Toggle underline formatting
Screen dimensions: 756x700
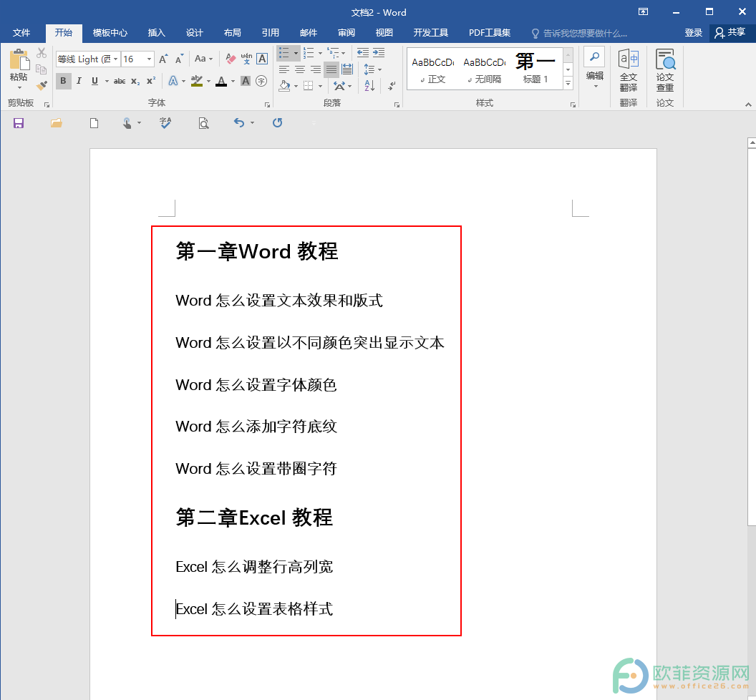pyautogui.click(x=95, y=81)
